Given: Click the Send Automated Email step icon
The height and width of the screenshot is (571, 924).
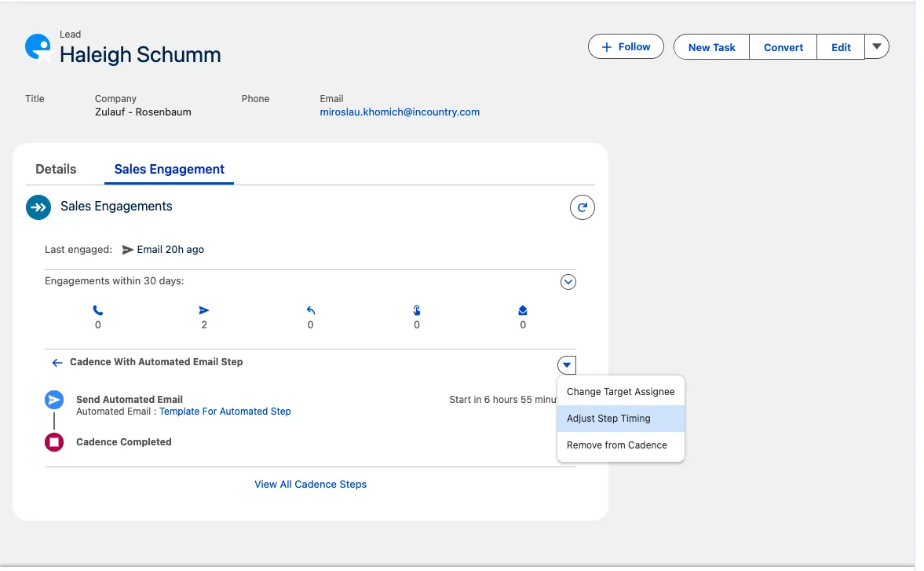Looking at the screenshot, I should [x=54, y=400].
